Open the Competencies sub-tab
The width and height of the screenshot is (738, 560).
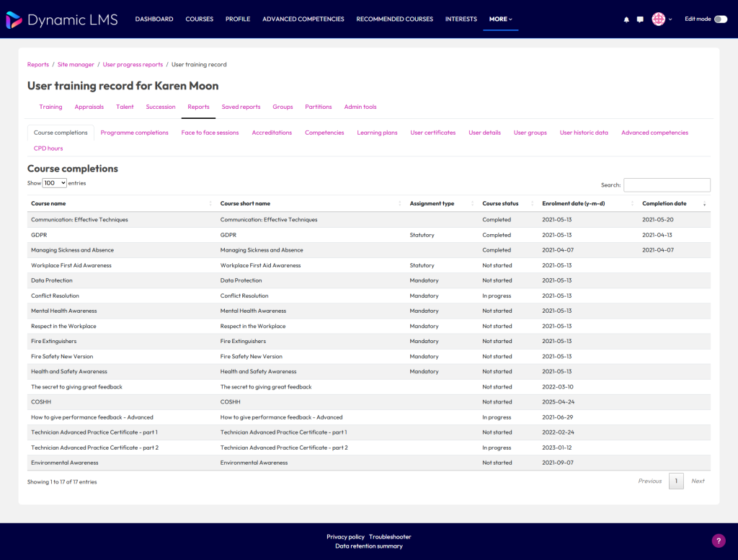tap(324, 133)
